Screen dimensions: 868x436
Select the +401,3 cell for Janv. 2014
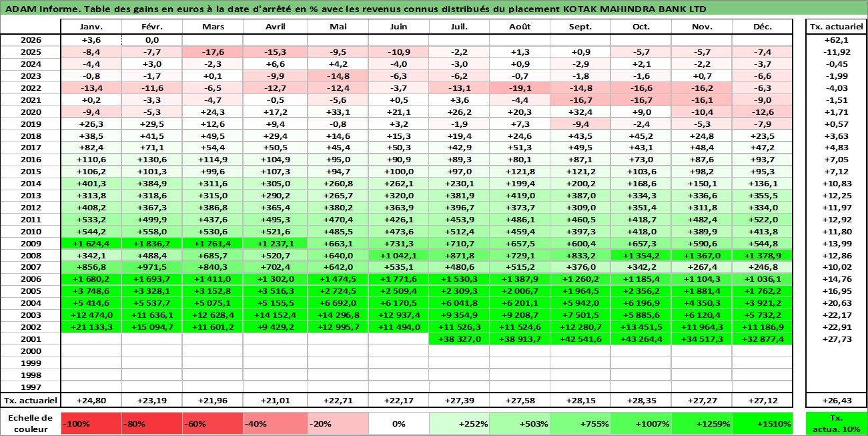pyautogui.click(x=91, y=184)
